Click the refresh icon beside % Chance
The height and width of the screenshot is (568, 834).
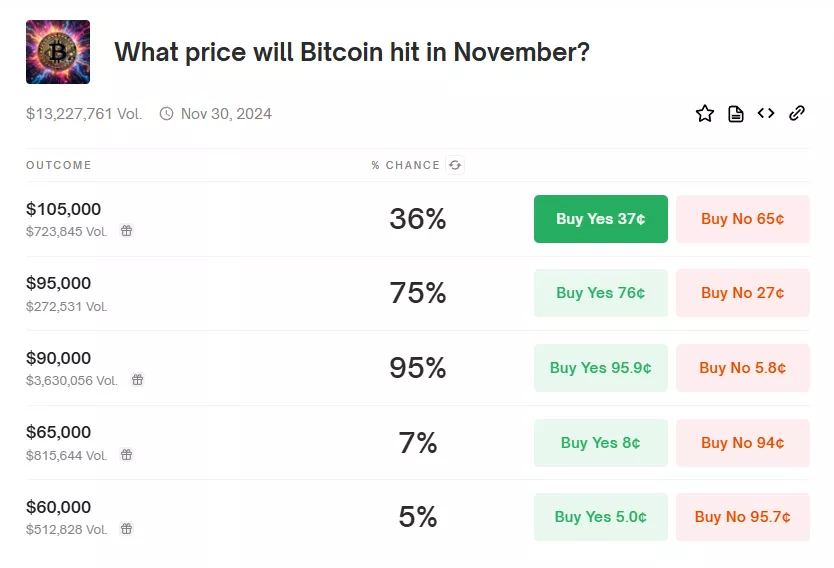pos(455,165)
